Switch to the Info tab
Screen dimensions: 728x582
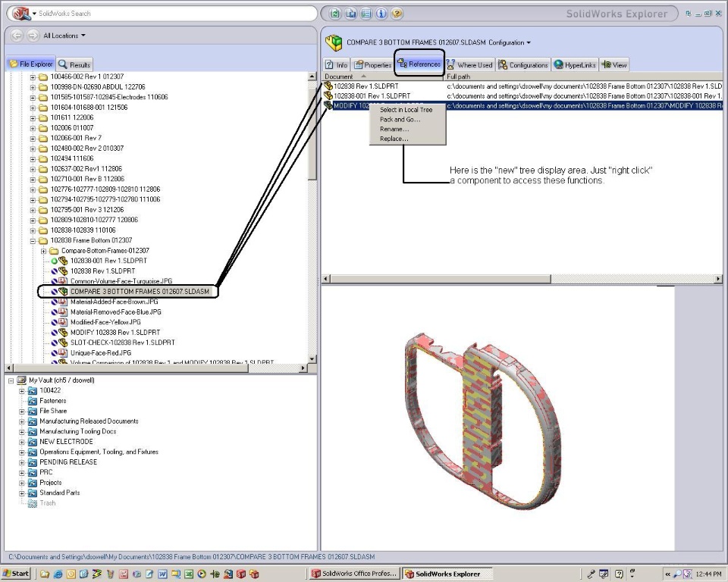[336, 65]
